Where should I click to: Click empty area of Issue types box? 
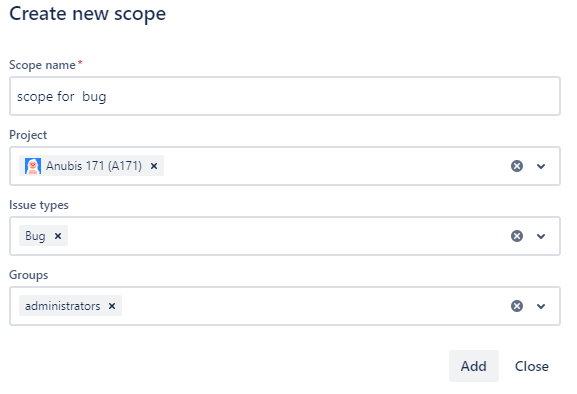pos(287,236)
